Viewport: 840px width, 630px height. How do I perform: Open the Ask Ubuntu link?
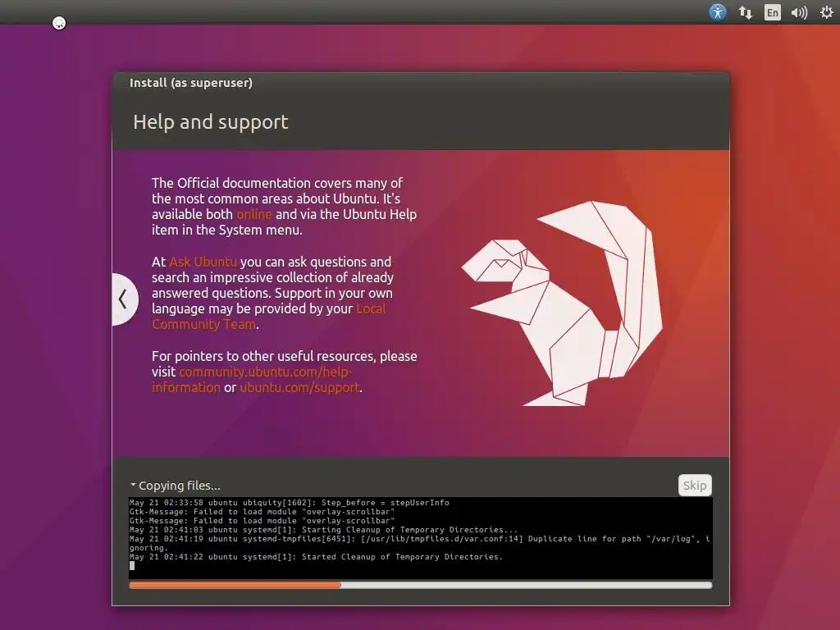[x=203, y=262]
